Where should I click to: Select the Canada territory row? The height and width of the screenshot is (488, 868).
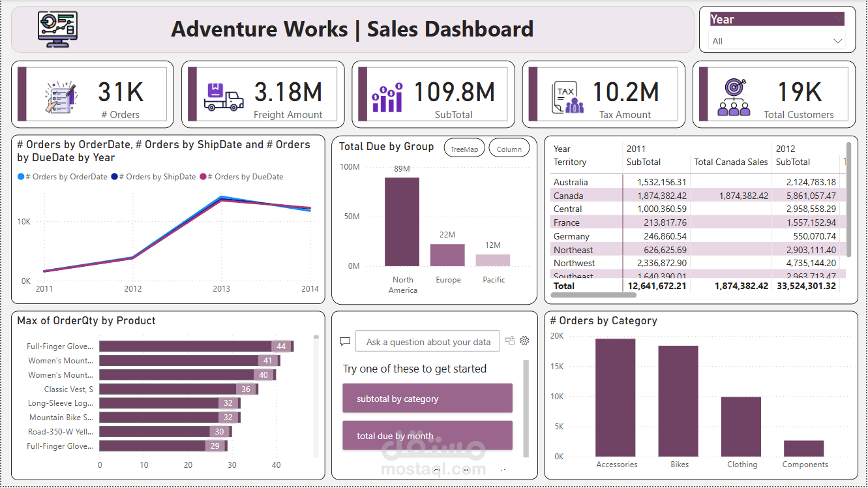pyautogui.click(x=698, y=196)
